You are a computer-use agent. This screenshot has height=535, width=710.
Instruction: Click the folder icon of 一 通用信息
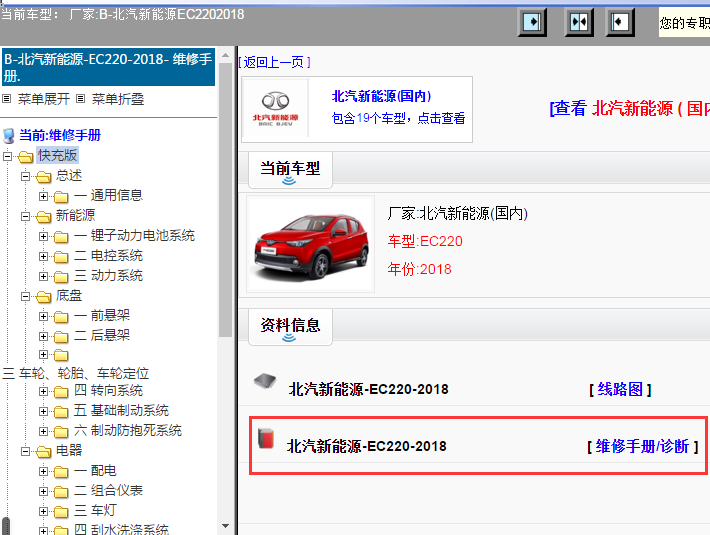click(x=61, y=197)
